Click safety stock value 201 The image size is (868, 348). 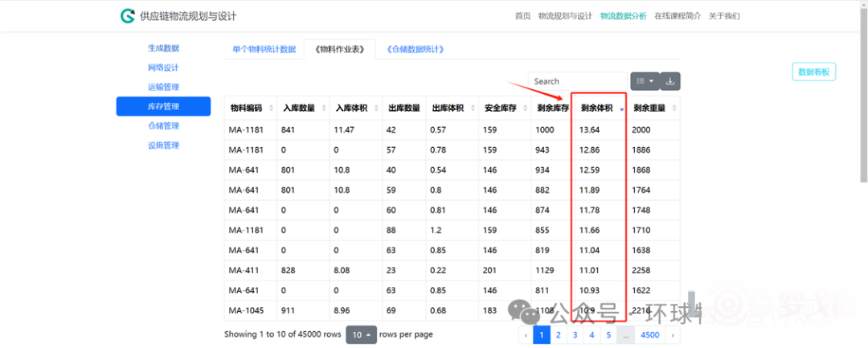490,271
